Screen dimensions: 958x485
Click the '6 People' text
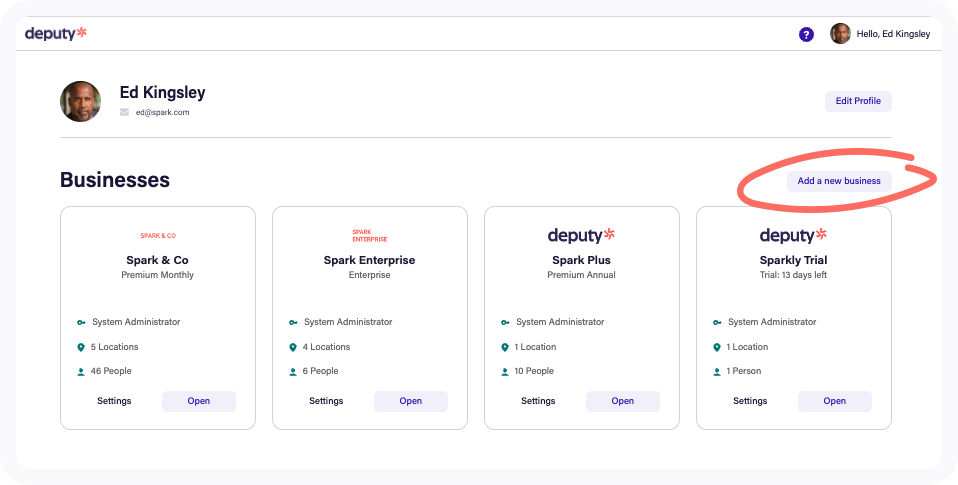[x=320, y=371]
